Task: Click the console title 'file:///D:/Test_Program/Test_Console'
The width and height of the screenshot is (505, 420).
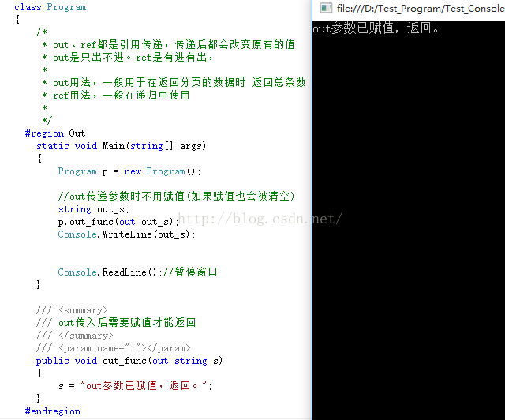Action: tap(421, 9)
